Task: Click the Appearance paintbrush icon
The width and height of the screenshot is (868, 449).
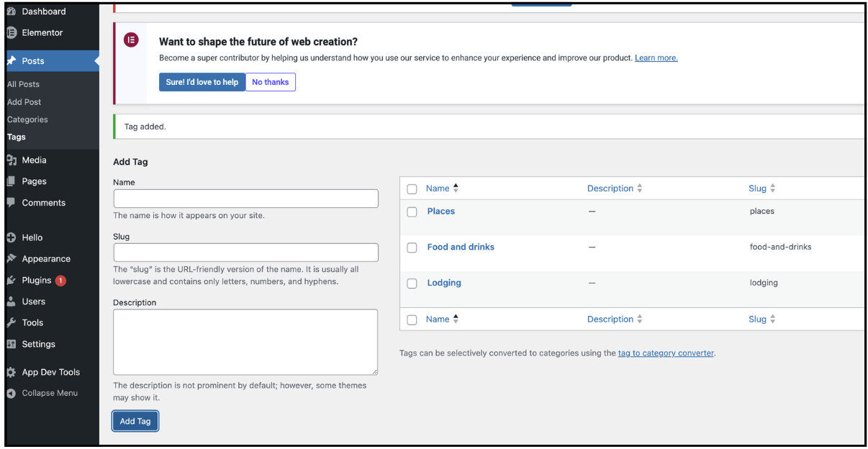Action: pyautogui.click(x=12, y=258)
